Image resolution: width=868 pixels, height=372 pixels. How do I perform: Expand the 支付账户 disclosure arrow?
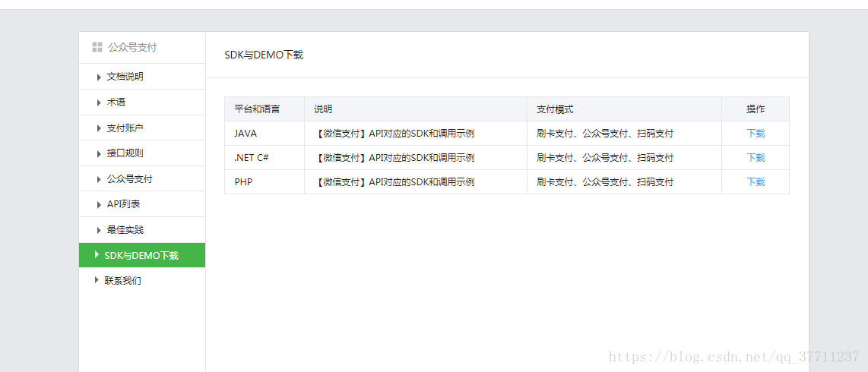click(99, 128)
